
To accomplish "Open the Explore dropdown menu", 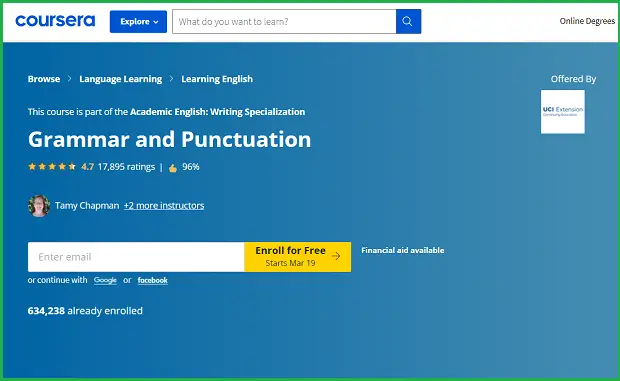I will click(x=138, y=22).
